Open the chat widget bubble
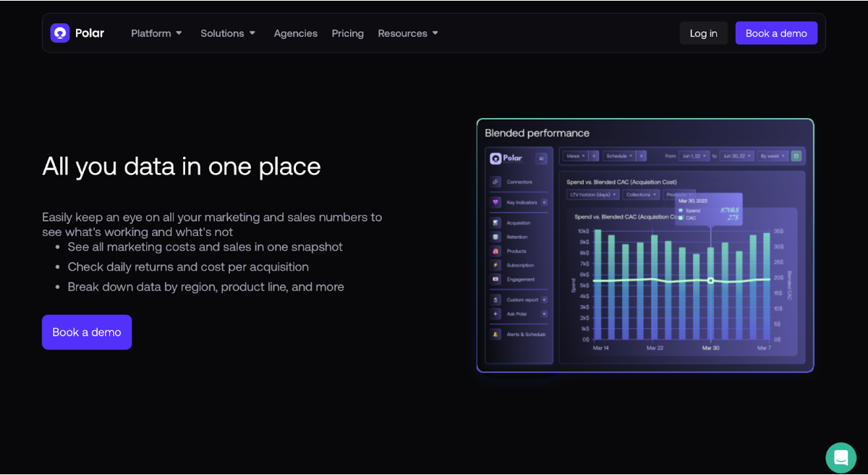868x475 pixels. point(841,458)
